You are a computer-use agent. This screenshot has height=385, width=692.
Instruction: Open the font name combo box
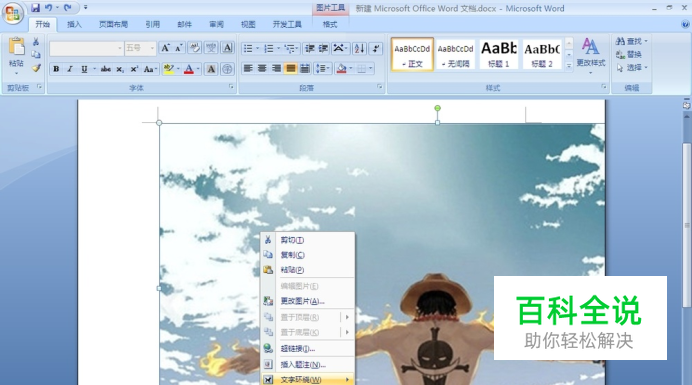tap(86, 48)
